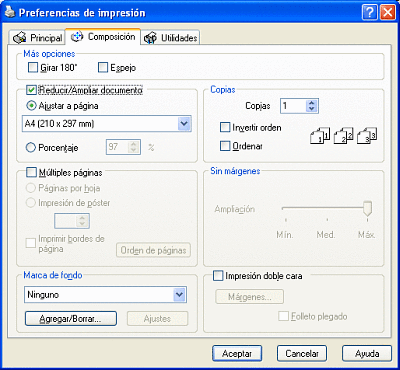
Task: Click the first collated pages icon
Action: point(320,135)
